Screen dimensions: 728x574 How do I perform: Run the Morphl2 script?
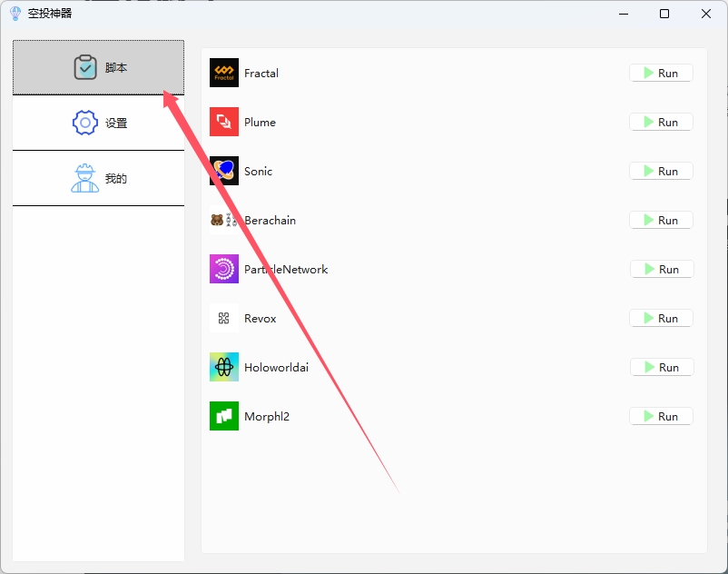(661, 416)
